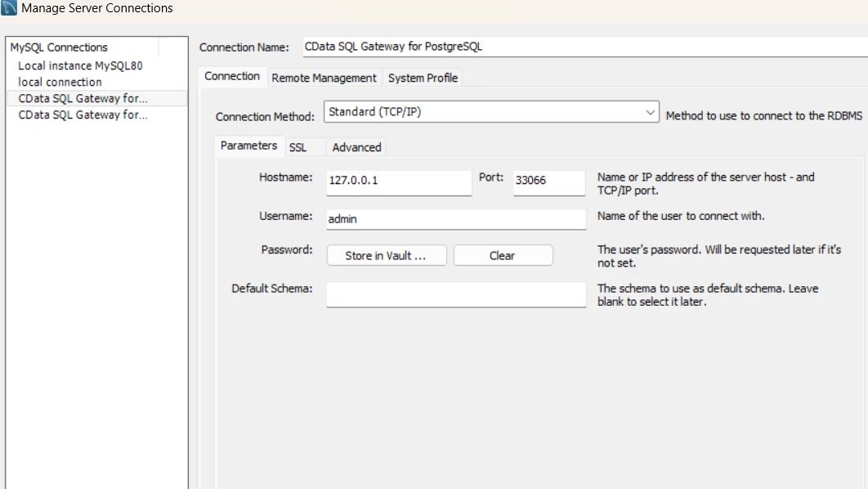Screen dimensions: 868x489
Task: Click the Password label
Action: [x=287, y=249]
